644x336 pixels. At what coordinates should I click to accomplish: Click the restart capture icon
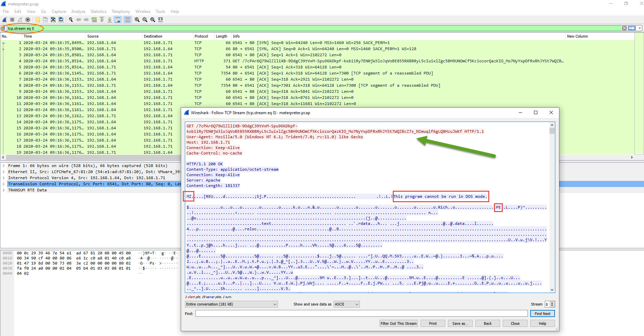click(x=20, y=20)
